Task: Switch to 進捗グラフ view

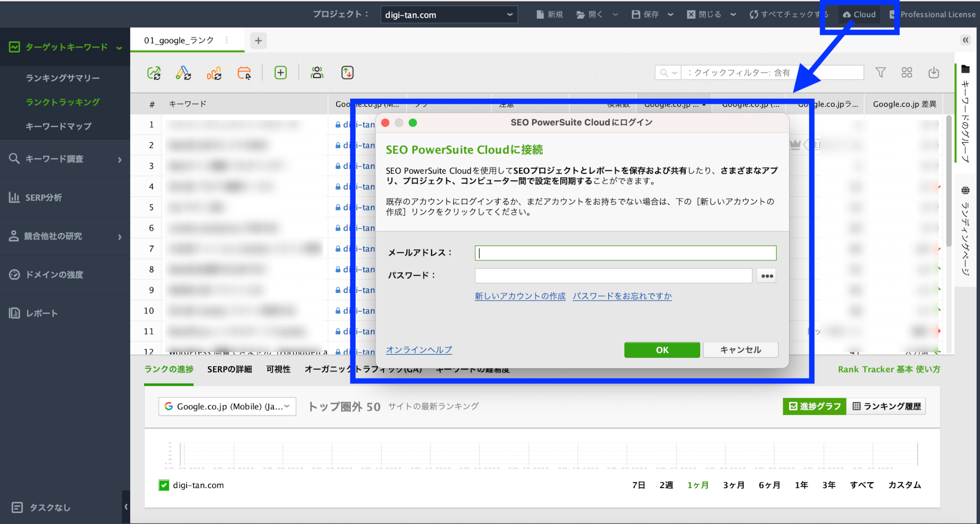Action: click(814, 406)
